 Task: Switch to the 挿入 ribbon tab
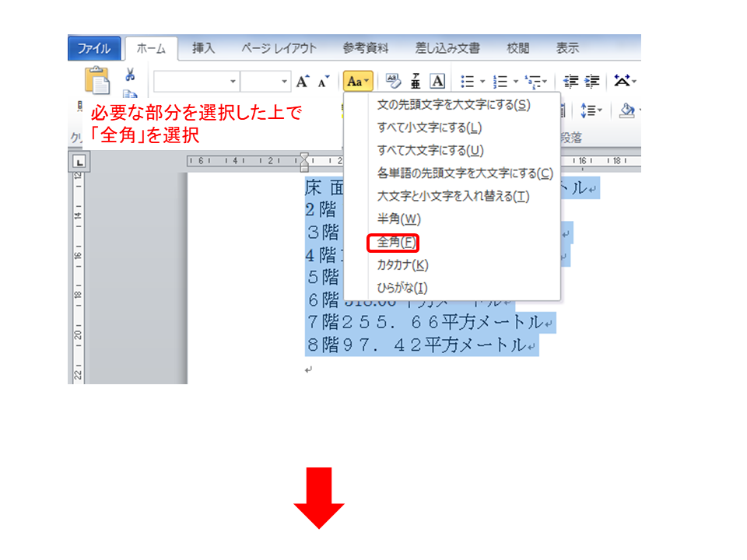pyautogui.click(x=204, y=48)
